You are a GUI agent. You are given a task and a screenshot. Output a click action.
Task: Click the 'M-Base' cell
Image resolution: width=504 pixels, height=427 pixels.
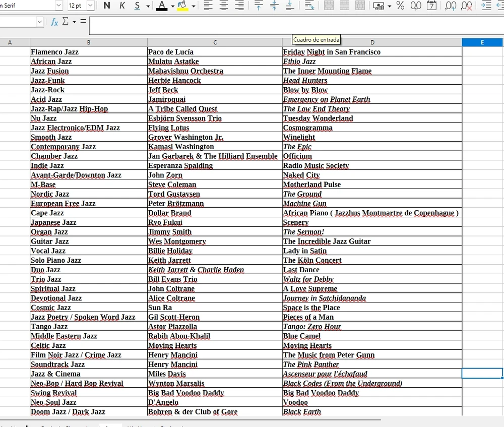tap(89, 185)
